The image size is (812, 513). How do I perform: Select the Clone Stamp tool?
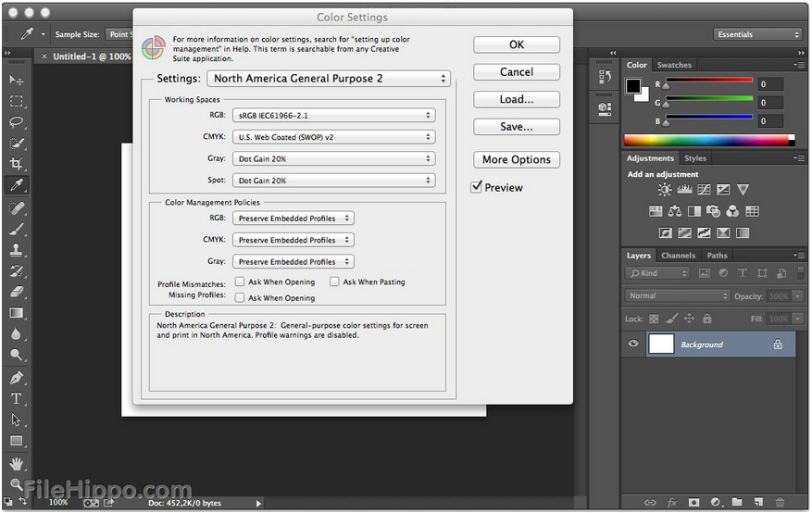point(16,250)
